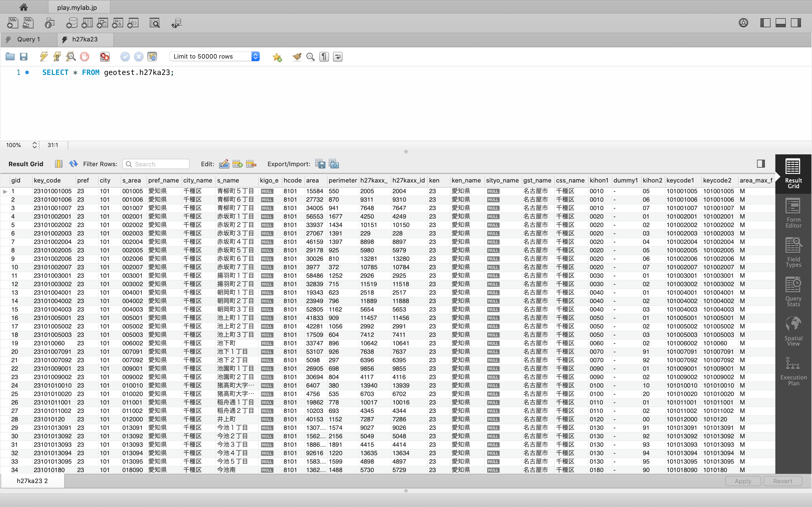Screen dimensions: 812x507
Task: Open the Form Editor panel
Action: [x=793, y=213]
